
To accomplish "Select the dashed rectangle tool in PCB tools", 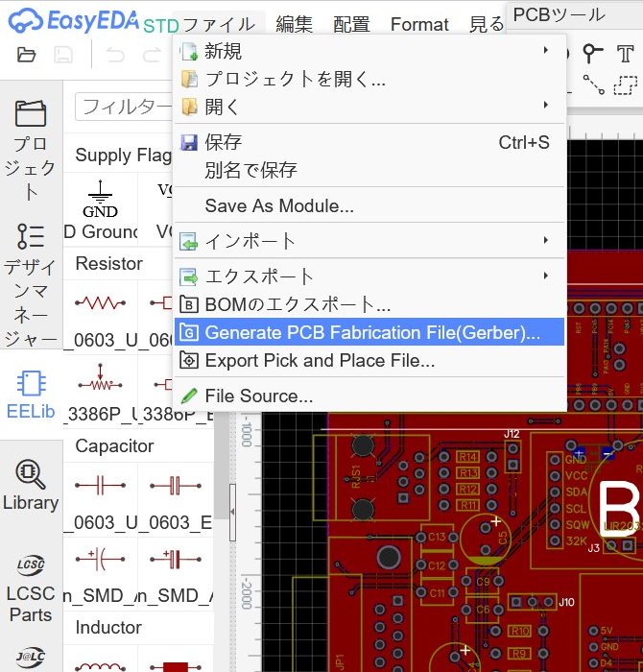I will tap(626, 84).
